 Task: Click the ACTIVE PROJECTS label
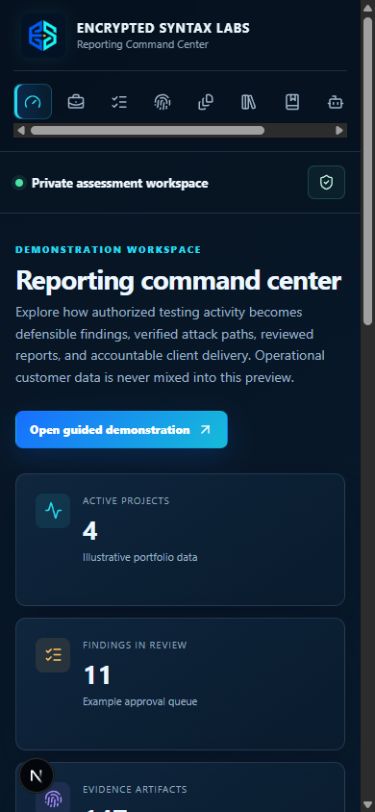126,501
